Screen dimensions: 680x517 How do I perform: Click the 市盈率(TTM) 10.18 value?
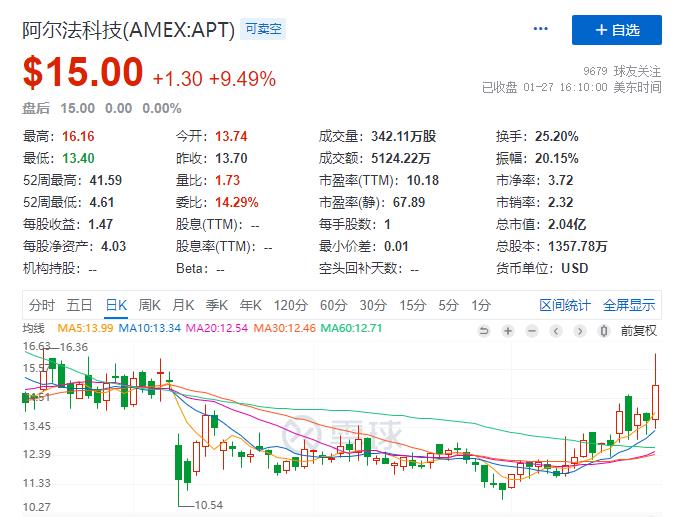tap(423, 180)
